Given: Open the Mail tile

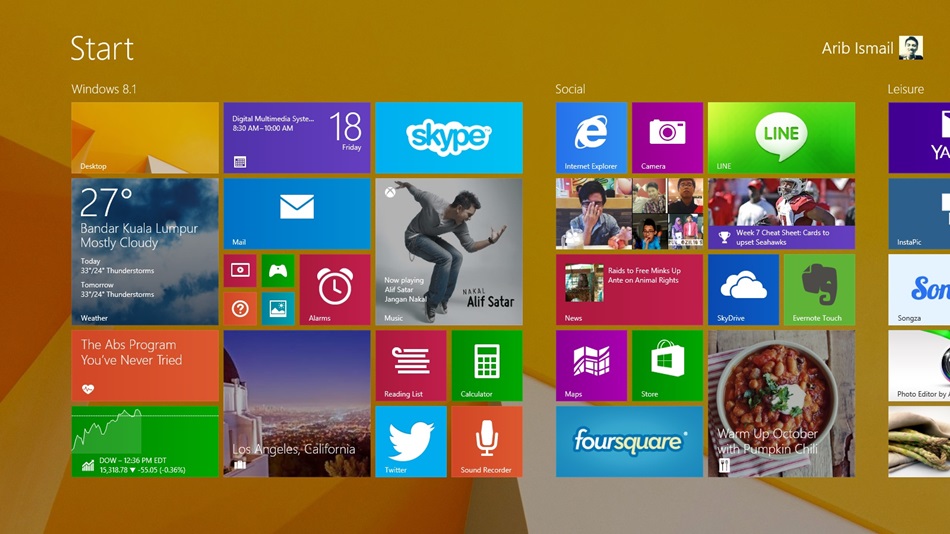Looking at the screenshot, I should [297, 213].
